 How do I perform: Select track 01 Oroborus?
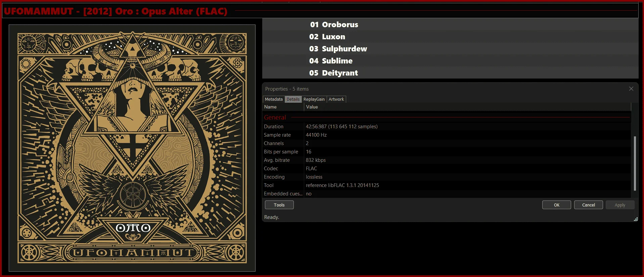[450, 25]
